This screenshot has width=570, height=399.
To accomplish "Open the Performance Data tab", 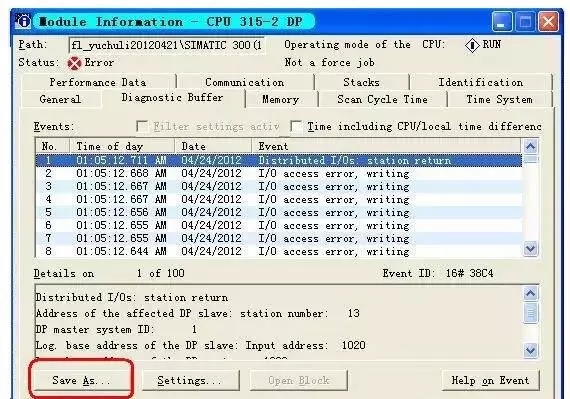I will 99,82.
